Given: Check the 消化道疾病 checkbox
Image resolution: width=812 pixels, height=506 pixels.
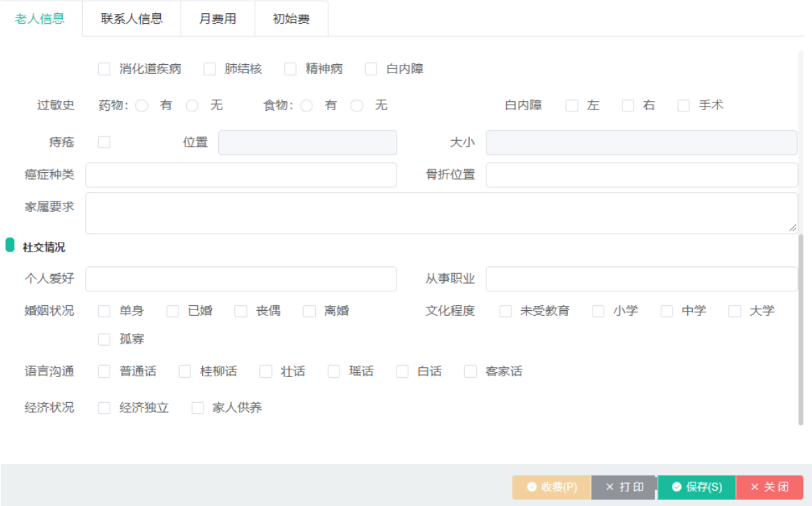Looking at the screenshot, I should pos(104,69).
